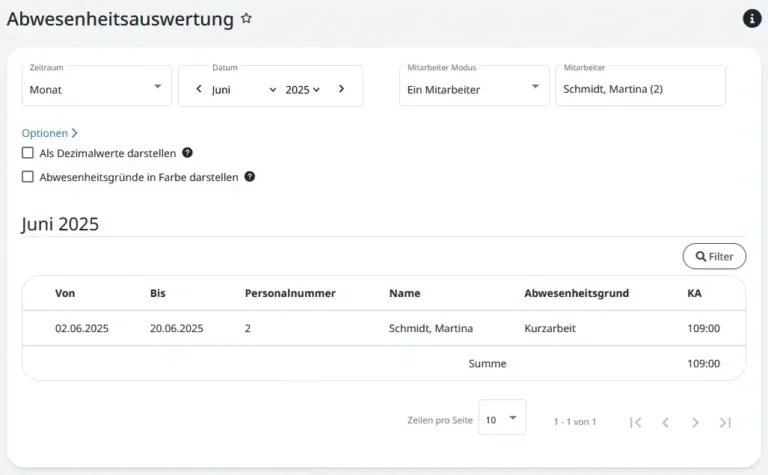Sort by the Name column header

coord(405,293)
